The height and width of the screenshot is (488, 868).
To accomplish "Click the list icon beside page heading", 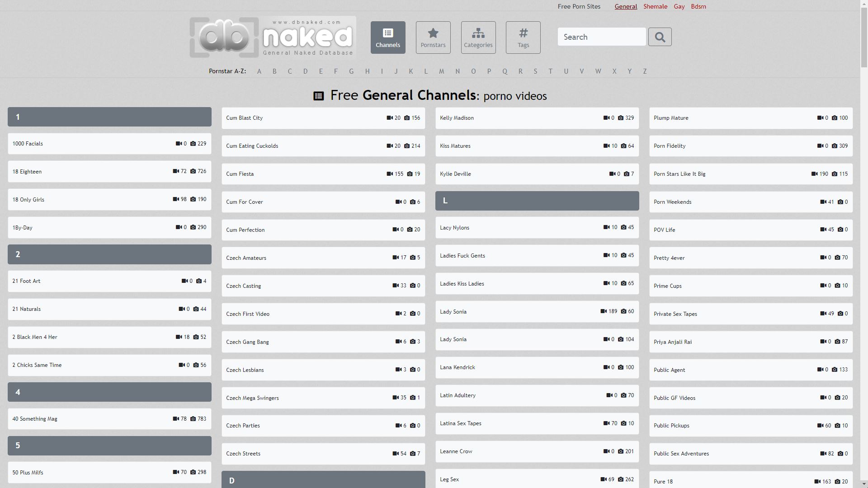I will coord(319,96).
